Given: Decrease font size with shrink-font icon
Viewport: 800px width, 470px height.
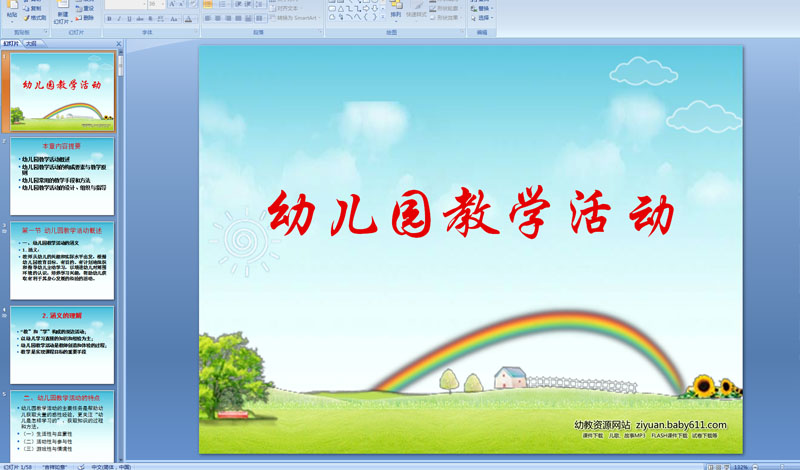Looking at the screenshot, I should [181, 4].
